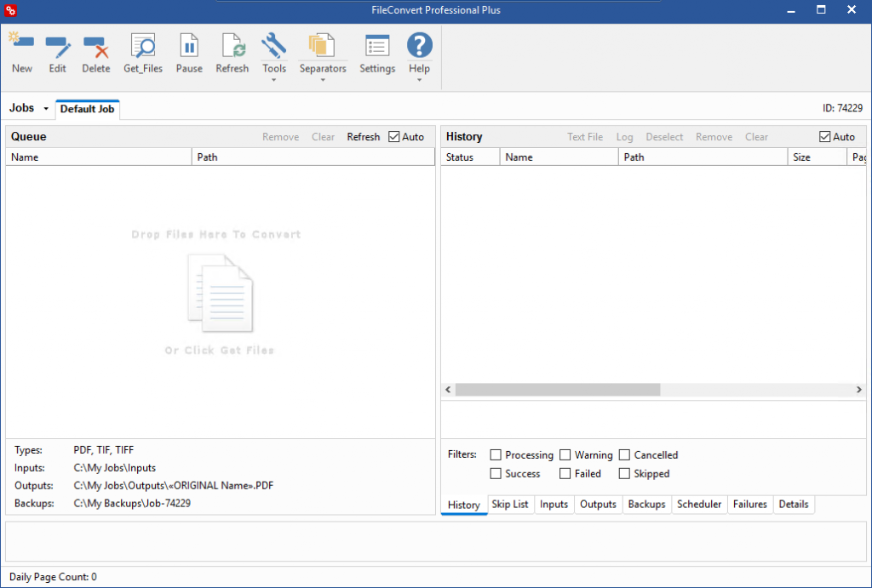Viewport: 872px width, 588px height.
Task: Toggle the History Auto checkbox
Action: (x=824, y=137)
